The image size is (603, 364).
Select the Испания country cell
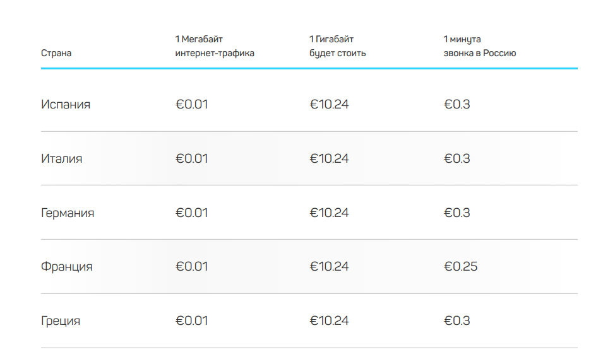click(66, 105)
